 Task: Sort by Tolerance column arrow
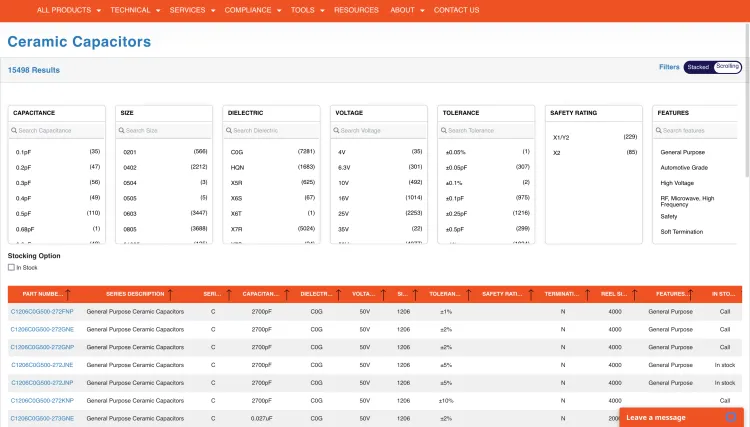(x=468, y=295)
